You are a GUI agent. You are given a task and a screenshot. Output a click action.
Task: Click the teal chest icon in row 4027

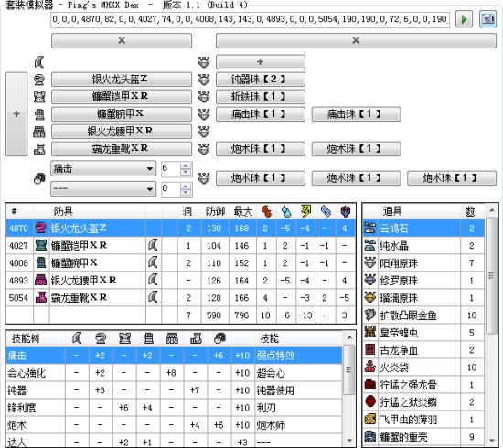point(41,246)
